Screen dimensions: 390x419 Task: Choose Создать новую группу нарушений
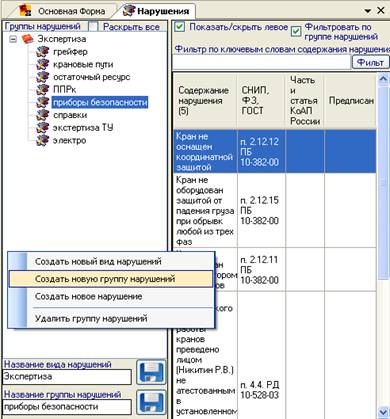(x=111, y=279)
